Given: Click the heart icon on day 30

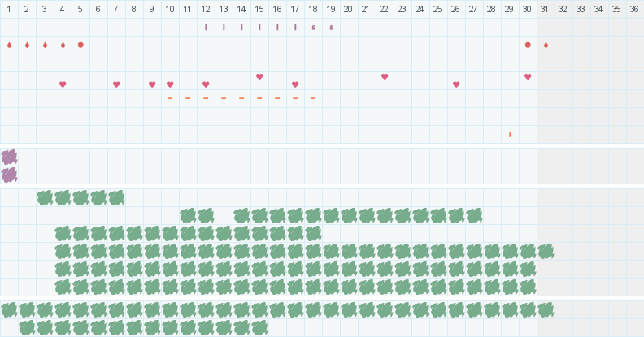Looking at the screenshot, I should pyautogui.click(x=528, y=76).
